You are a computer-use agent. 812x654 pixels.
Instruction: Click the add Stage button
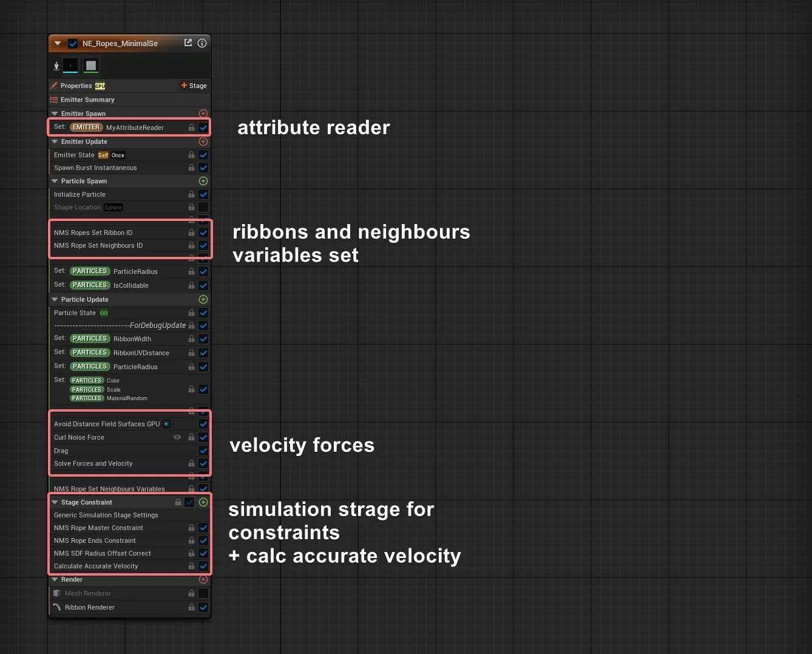[x=194, y=86]
